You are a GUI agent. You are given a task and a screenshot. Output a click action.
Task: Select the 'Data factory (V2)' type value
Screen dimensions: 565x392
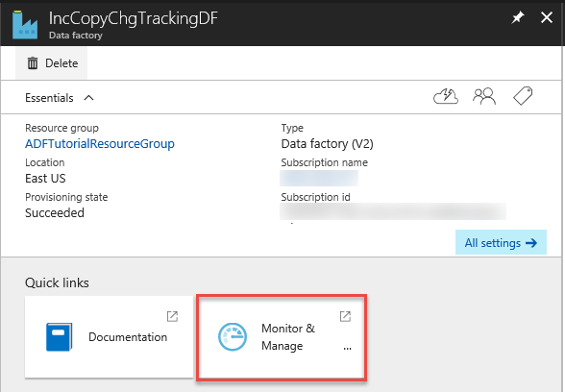click(x=327, y=144)
